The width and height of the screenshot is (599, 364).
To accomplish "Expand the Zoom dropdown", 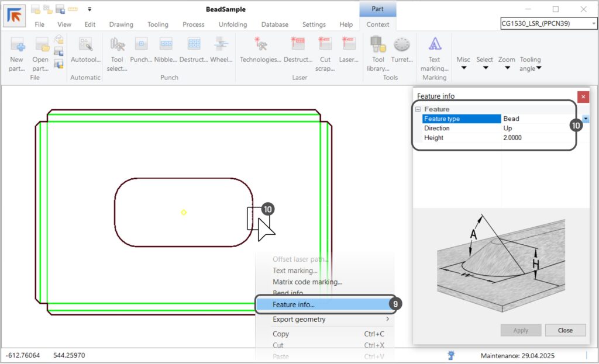I will coord(507,63).
